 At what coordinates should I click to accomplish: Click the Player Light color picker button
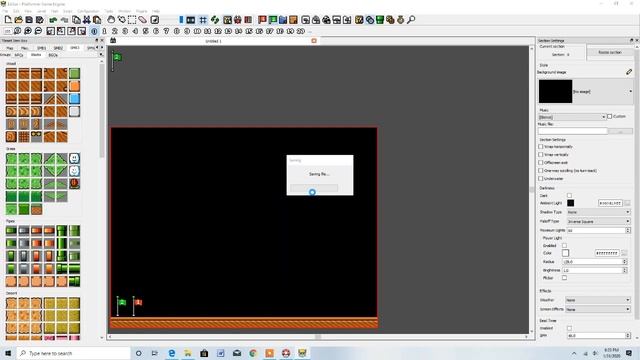point(624,253)
